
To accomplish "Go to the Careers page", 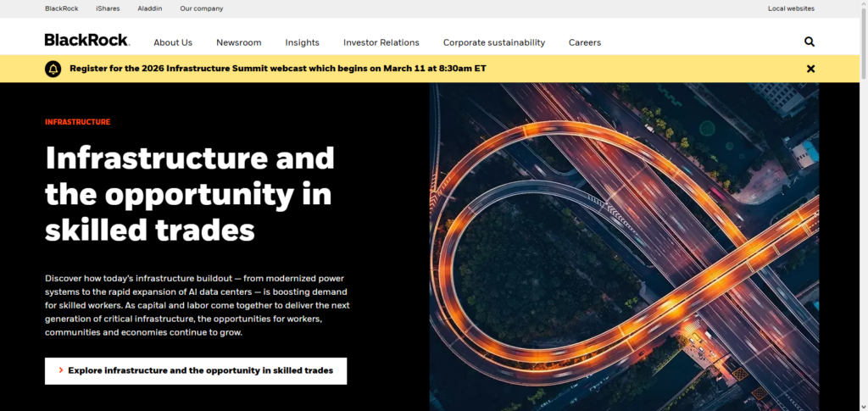I will (584, 42).
